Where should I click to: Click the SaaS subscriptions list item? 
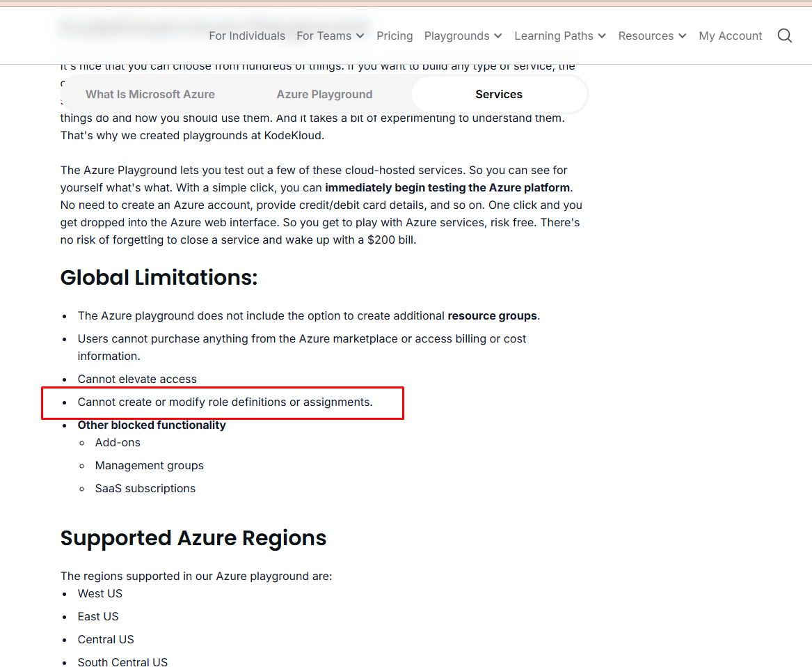[x=145, y=488]
